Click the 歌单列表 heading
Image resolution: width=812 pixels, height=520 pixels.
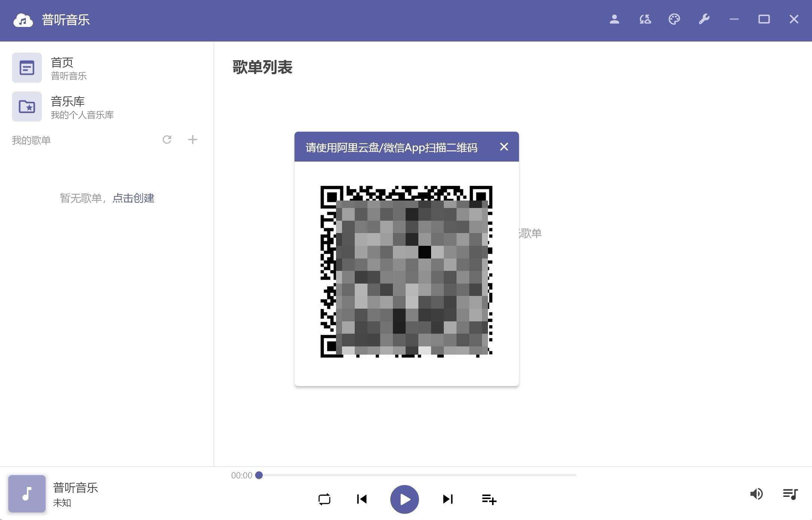click(262, 67)
